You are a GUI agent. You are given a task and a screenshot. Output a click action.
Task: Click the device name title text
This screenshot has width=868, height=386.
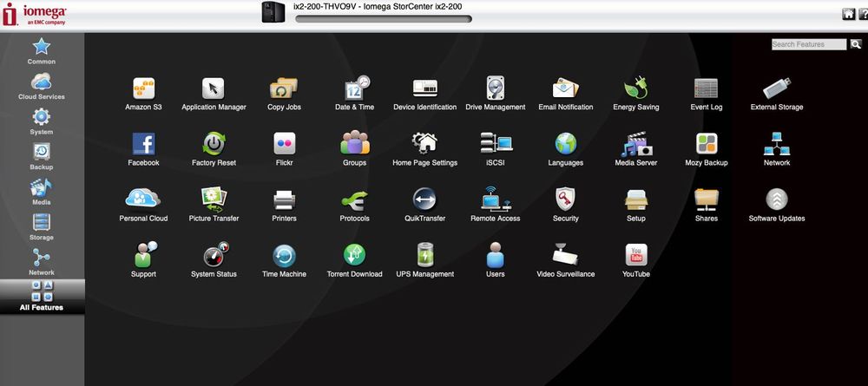point(378,7)
